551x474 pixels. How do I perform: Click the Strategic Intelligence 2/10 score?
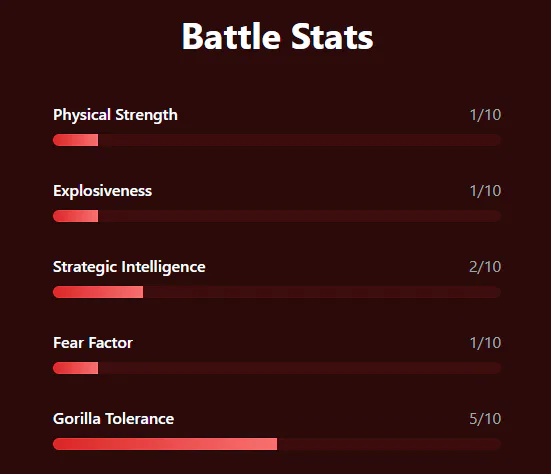[485, 267]
